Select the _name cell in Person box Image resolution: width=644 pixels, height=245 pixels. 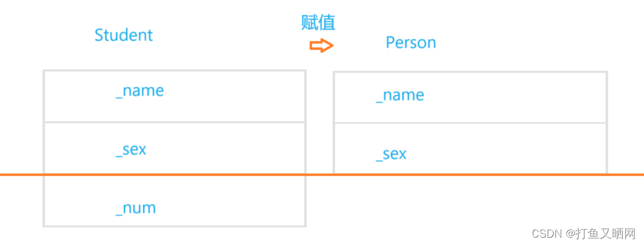[470, 98]
